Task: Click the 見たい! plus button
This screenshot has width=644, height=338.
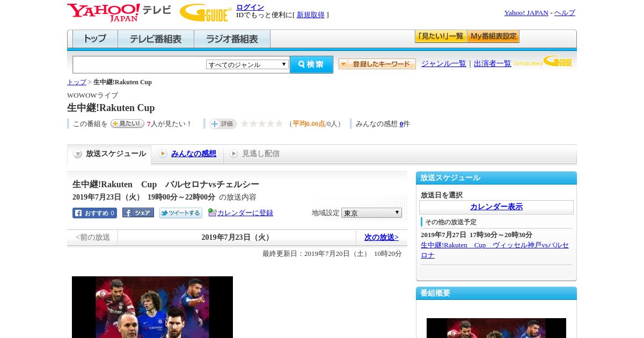Action: point(127,123)
